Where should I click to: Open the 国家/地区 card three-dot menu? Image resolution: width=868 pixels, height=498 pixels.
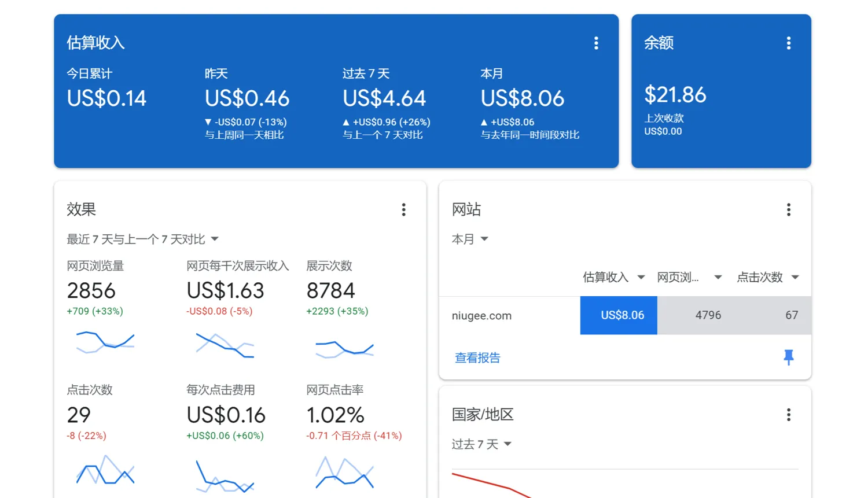tap(788, 414)
